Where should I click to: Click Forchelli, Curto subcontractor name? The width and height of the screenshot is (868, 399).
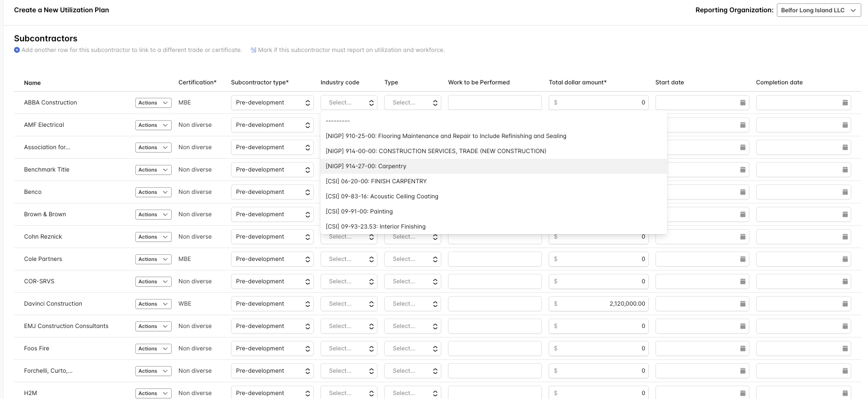(x=48, y=371)
